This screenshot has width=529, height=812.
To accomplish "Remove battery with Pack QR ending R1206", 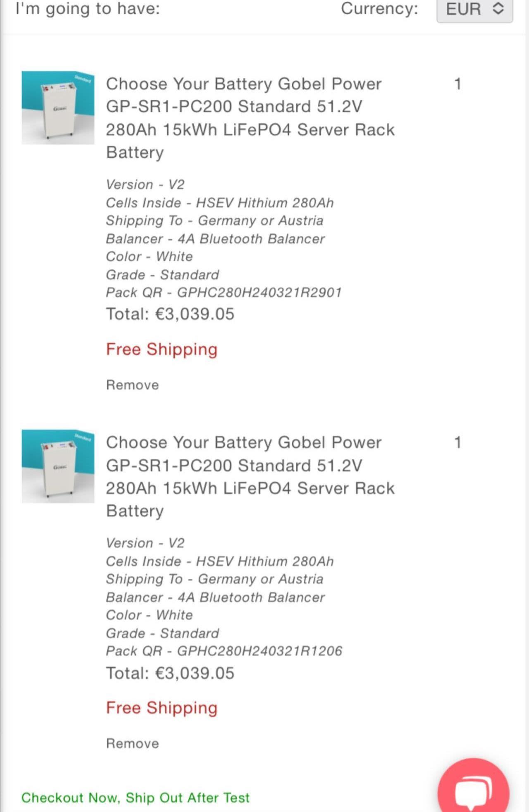I will click(x=132, y=743).
